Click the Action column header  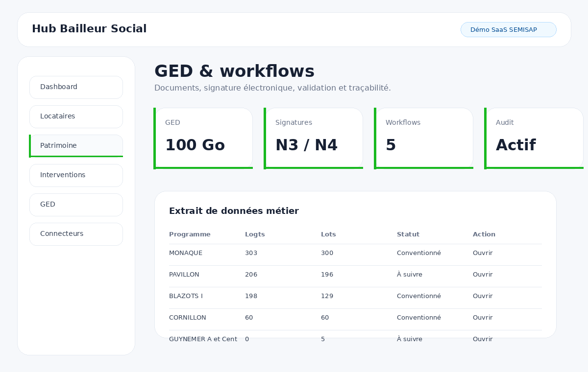coord(484,234)
